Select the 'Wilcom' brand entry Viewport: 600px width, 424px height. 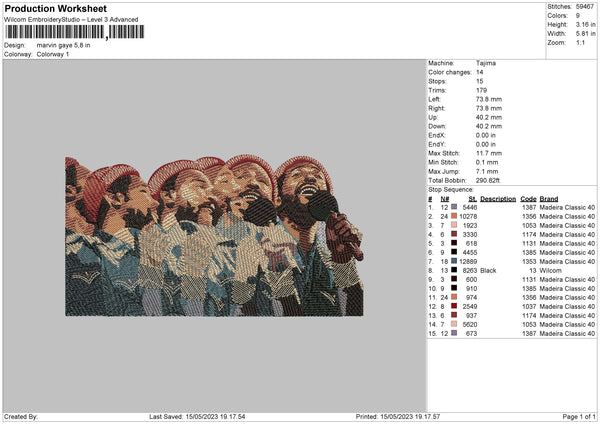coord(550,271)
